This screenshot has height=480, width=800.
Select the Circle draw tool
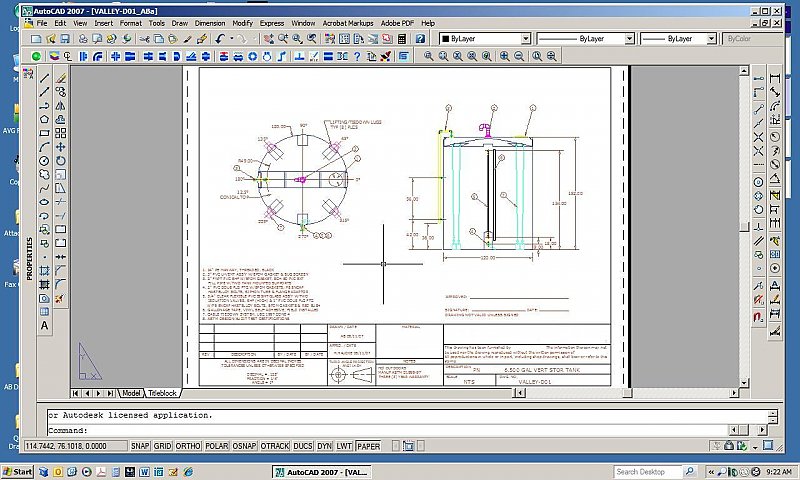coord(45,160)
